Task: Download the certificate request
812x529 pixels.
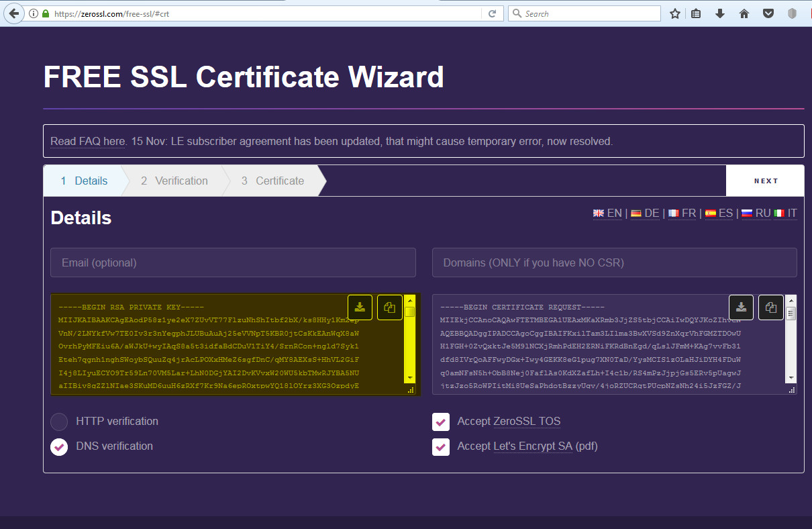Action: click(741, 307)
